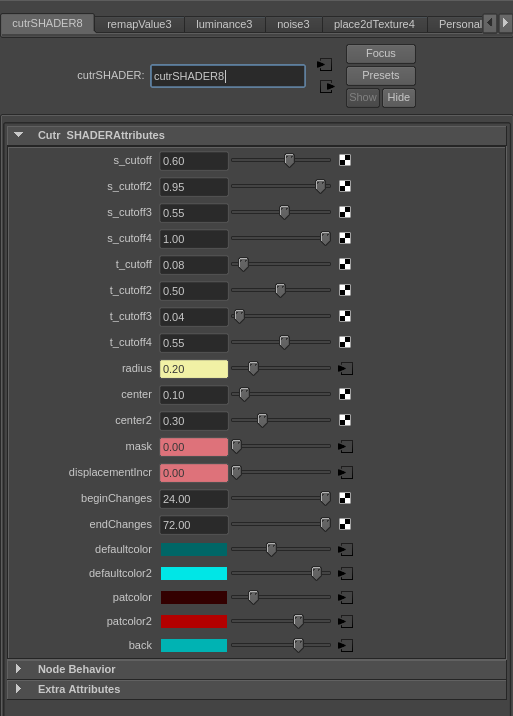Screen dimensions: 513x716
Task: Click the s_cutoff2 map checker icon
Action: (345, 186)
